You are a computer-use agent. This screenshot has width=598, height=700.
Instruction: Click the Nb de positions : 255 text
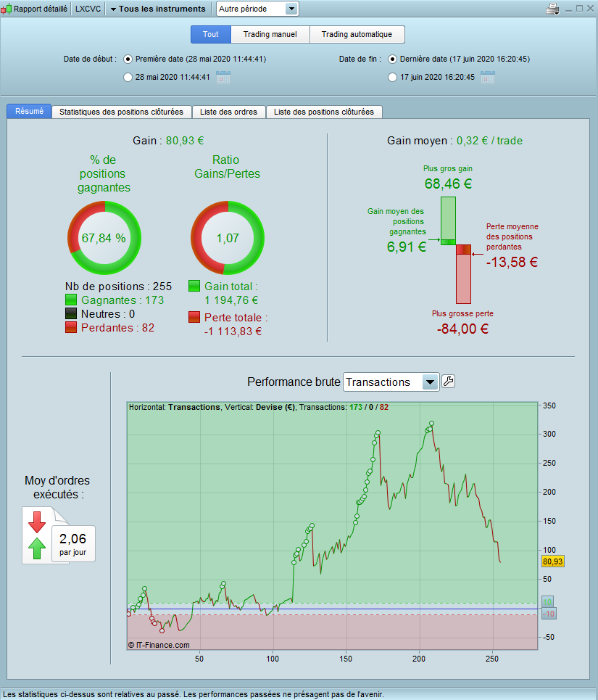click(x=118, y=286)
